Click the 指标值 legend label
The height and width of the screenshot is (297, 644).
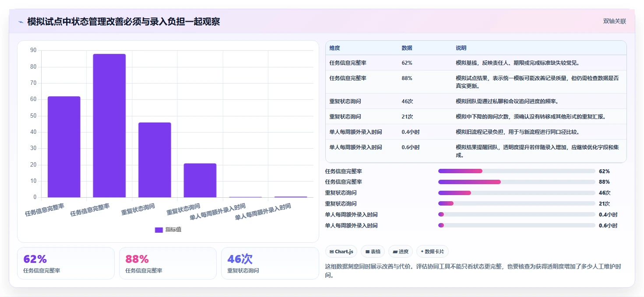(x=173, y=230)
